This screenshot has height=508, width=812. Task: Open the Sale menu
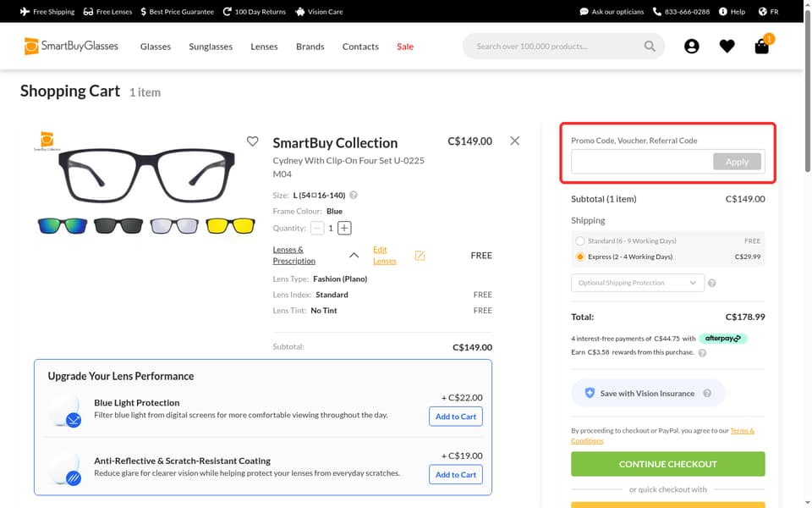405,47
